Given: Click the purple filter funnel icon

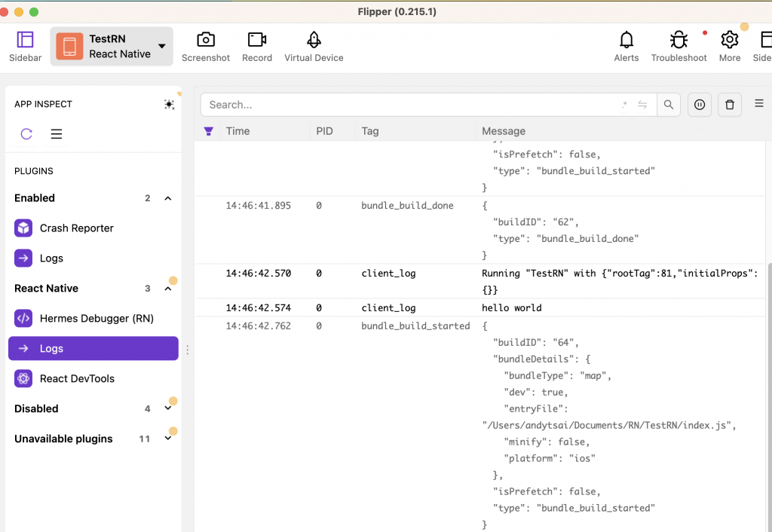Looking at the screenshot, I should point(209,131).
